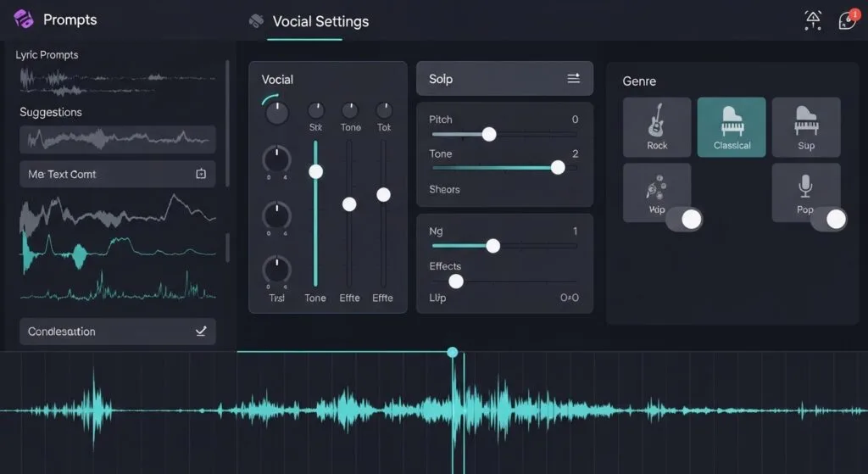This screenshot has height=474, width=868.
Task: Click the rightmost Effte vertical fader handle
Action: click(384, 194)
